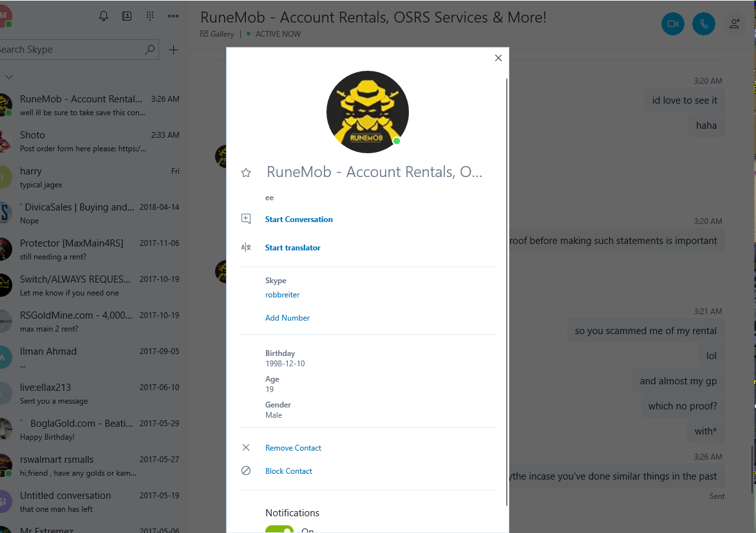
Task: Click the Gender value Male
Action: pyautogui.click(x=274, y=415)
